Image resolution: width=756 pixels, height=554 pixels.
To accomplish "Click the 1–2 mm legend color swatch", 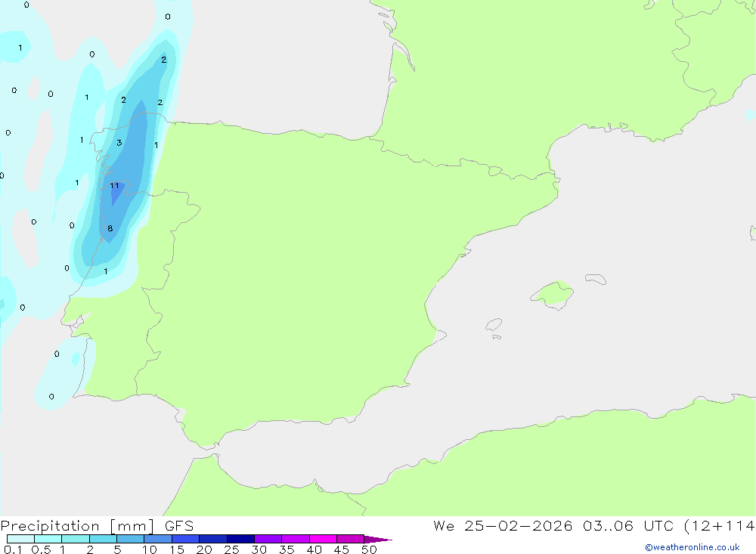I will [x=76, y=539].
